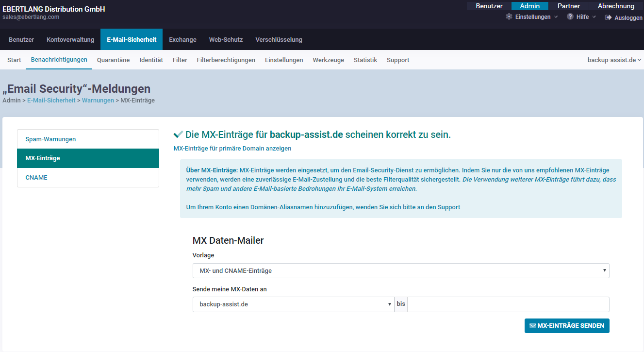Viewport: 644px width, 352px height.
Task: Select MX-Einträge in the left sidebar
Action: coord(88,158)
